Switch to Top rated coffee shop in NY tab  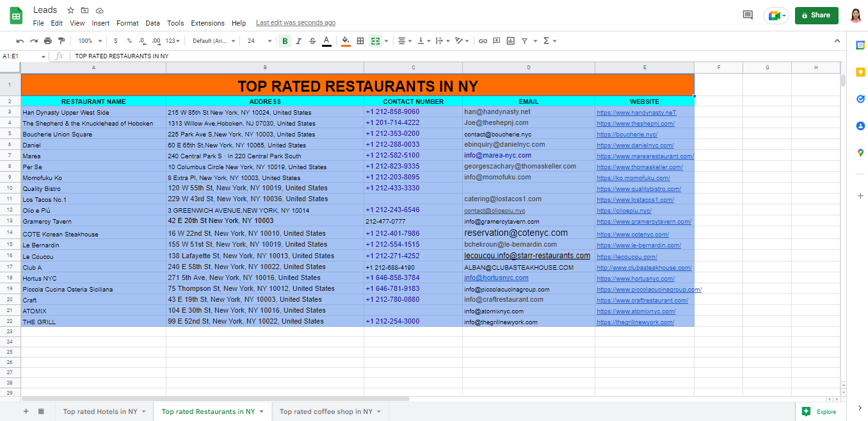coord(326,411)
